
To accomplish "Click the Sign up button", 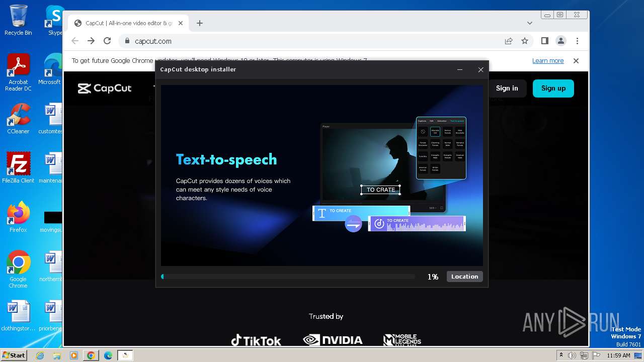I will pos(553,88).
